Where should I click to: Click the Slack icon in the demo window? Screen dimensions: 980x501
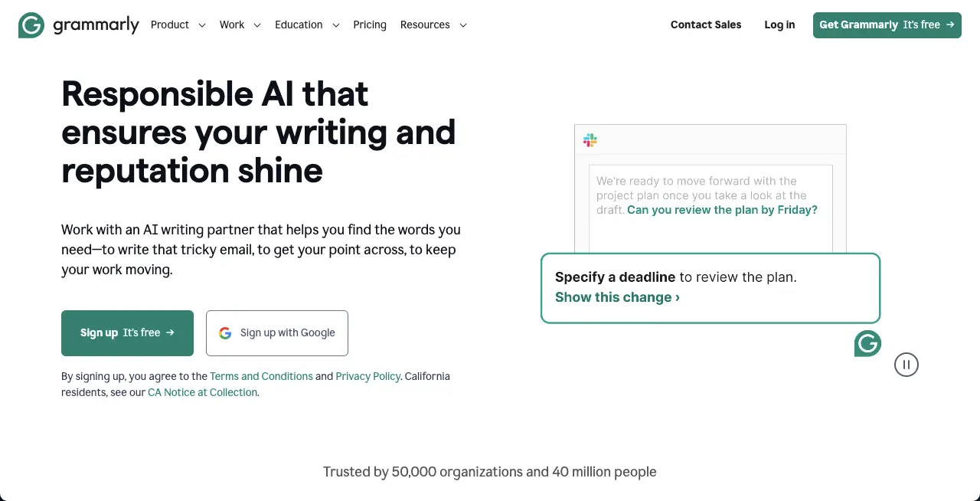pyautogui.click(x=590, y=139)
